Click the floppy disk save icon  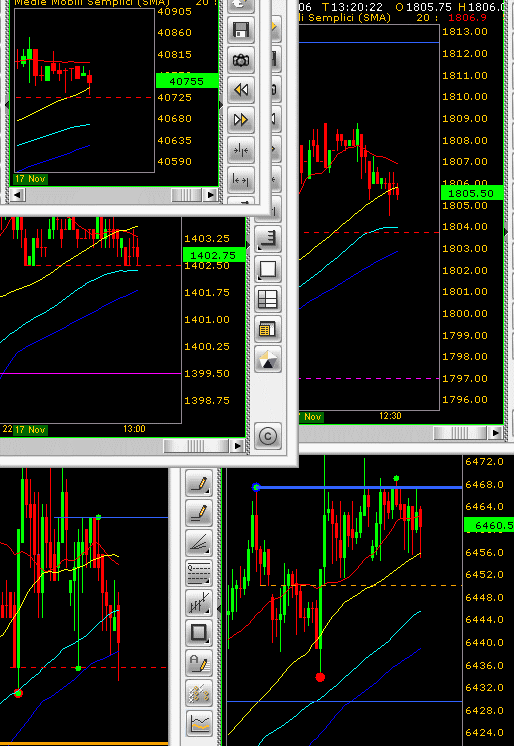click(241, 30)
